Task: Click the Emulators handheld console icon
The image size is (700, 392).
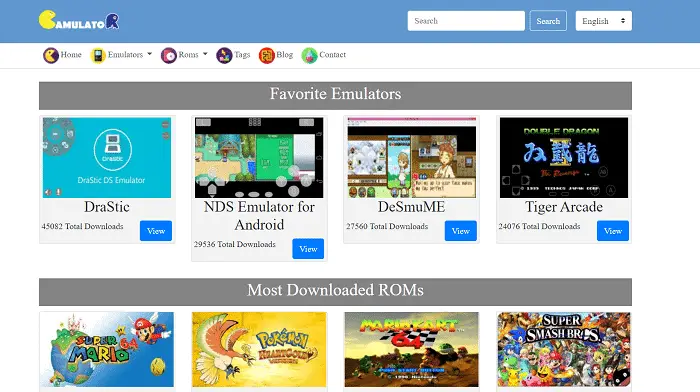Action: 98,55
